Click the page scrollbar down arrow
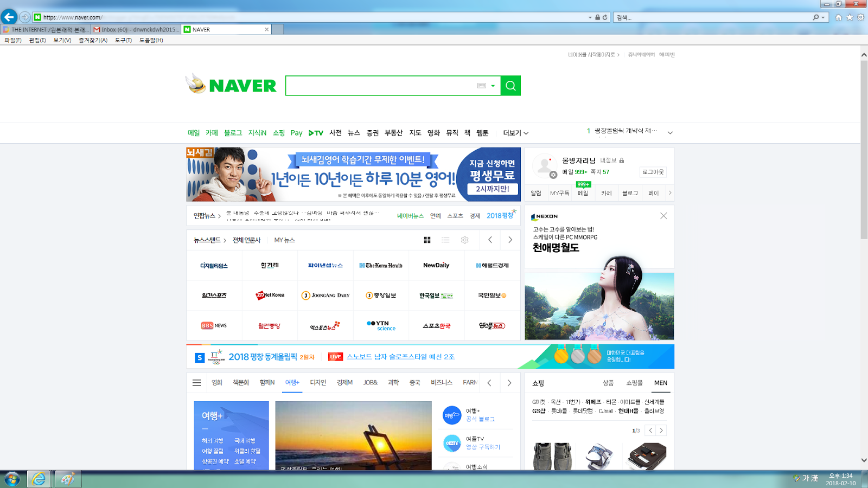The image size is (868, 488). click(x=864, y=460)
